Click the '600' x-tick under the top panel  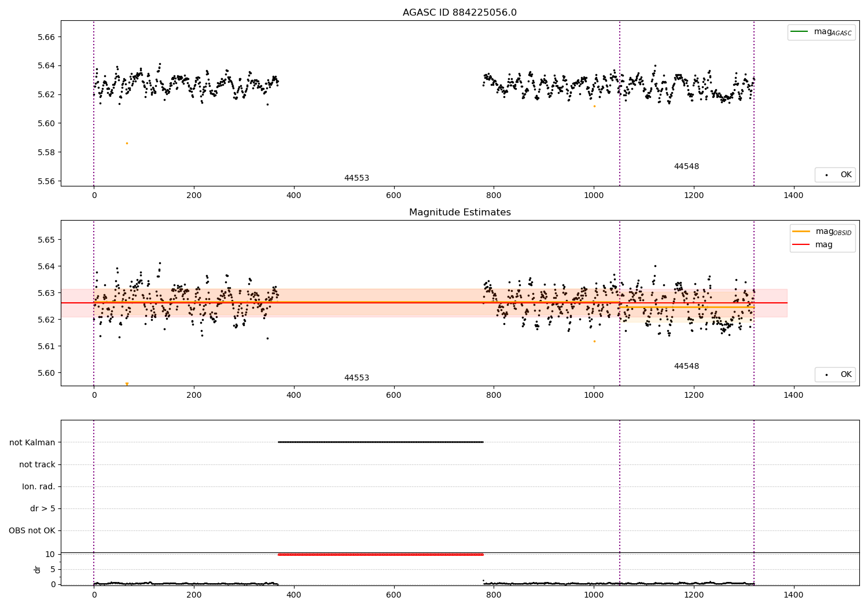pyautogui.click(x=393, y=195)
